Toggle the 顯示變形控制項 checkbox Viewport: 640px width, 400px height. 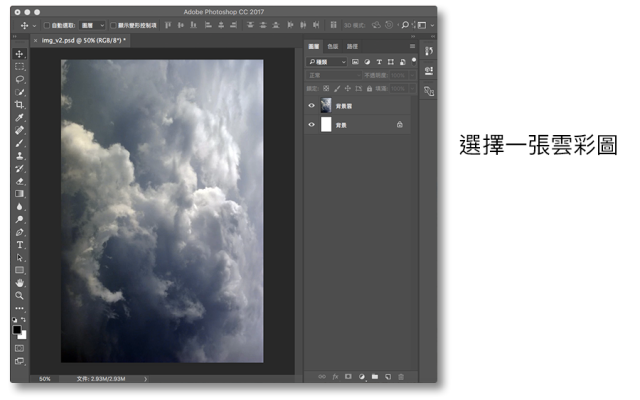113,24
